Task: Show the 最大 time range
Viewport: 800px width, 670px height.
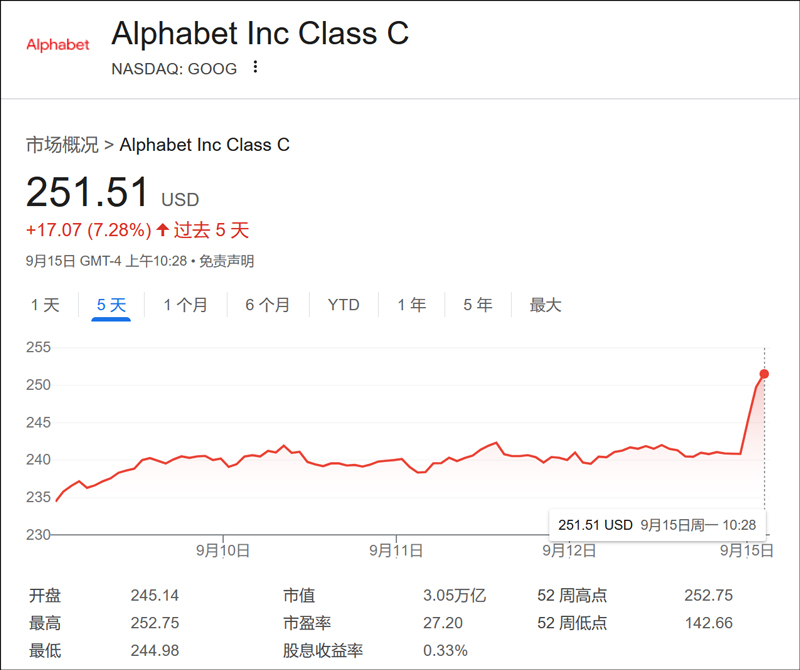Action: (x=545, y=305)
